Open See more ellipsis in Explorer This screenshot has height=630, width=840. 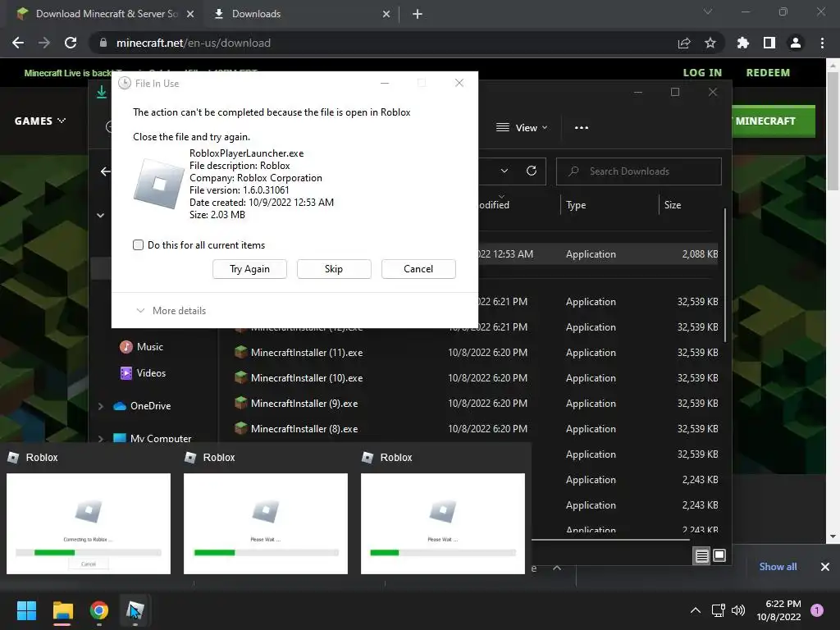coord(582,127)
